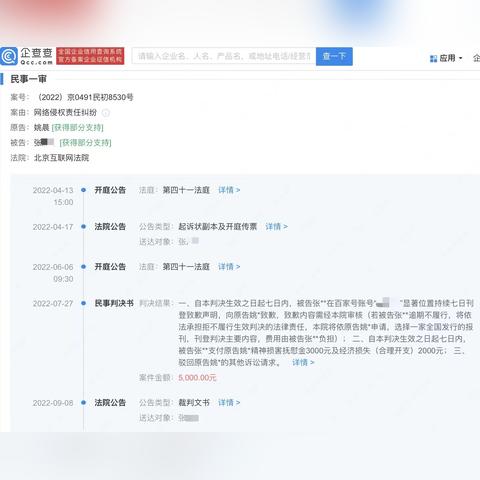
Task: Click the case cause 网络侵权责任纠纷
Action: pyautogui.click(x=65, y=112)
